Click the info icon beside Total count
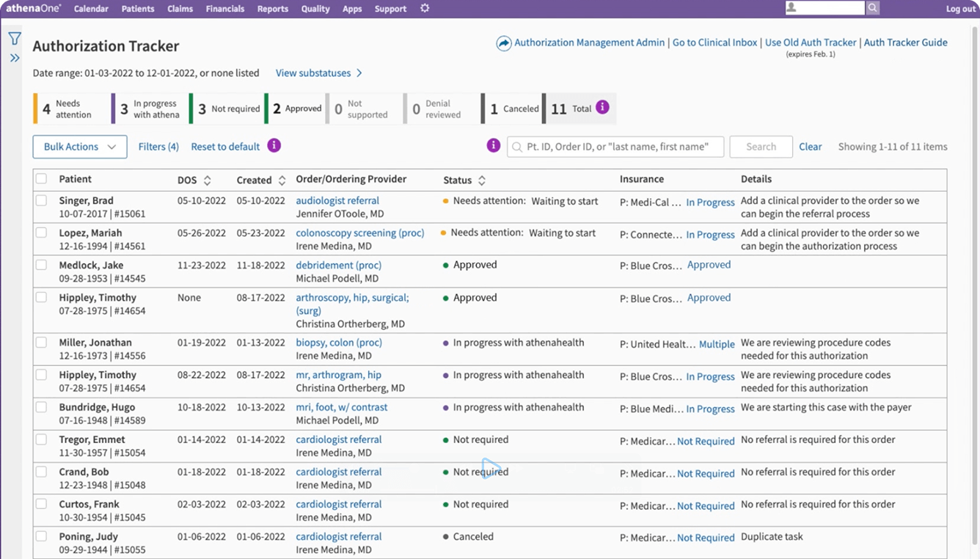 pos(602,107)
